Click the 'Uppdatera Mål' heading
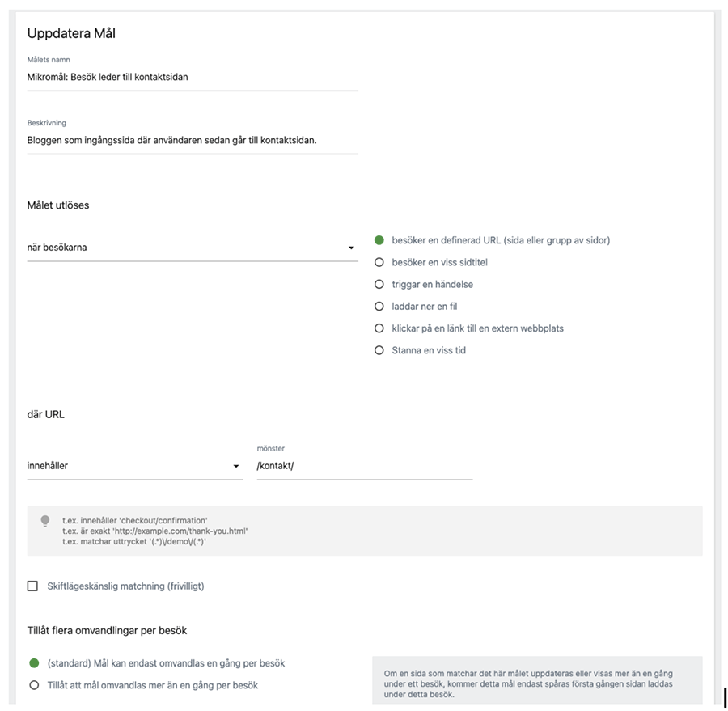728x711 pixels. point(72,34)
